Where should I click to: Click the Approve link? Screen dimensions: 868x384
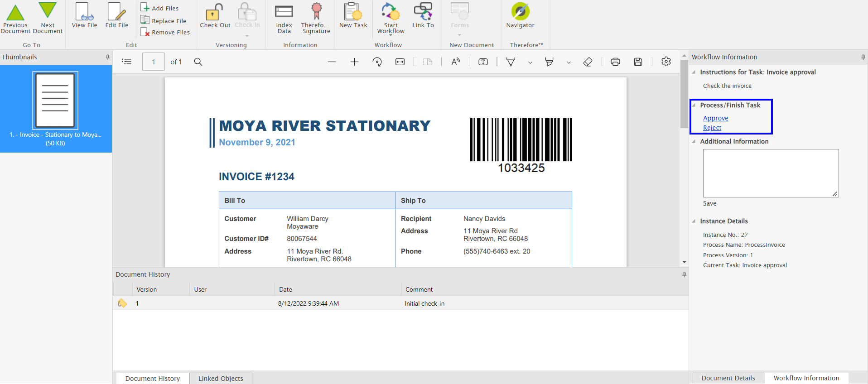[715, 118]
